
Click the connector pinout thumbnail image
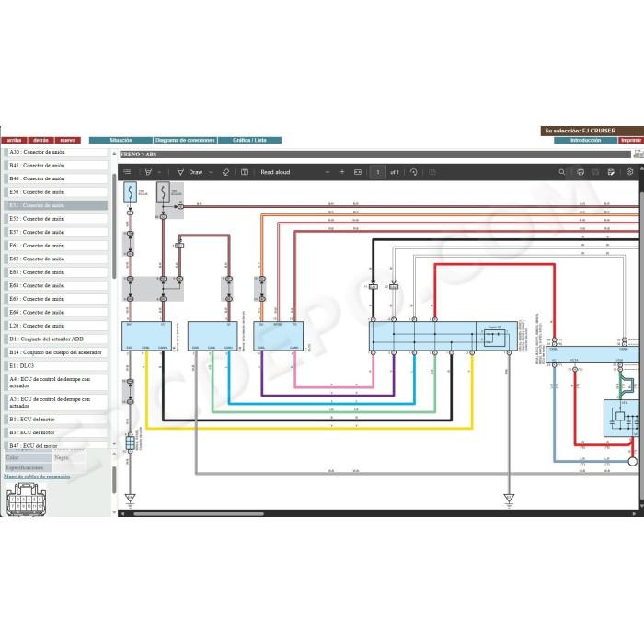click(27, 499)
